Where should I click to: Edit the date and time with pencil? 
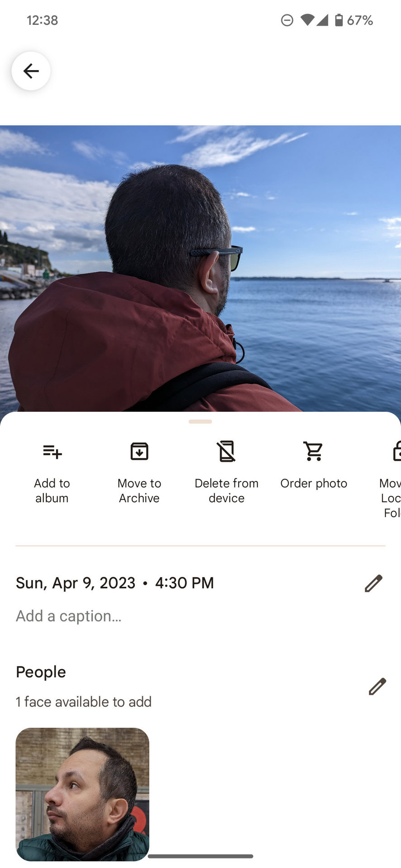[373, 583]
